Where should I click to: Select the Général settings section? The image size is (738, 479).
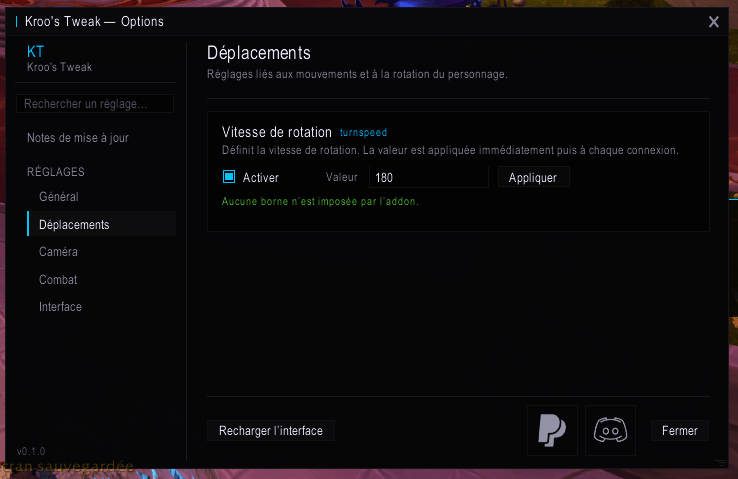point(59,196)
